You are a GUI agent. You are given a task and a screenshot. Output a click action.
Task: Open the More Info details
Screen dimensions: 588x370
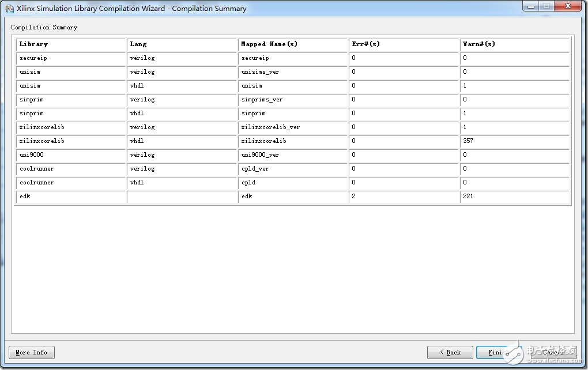32,352
